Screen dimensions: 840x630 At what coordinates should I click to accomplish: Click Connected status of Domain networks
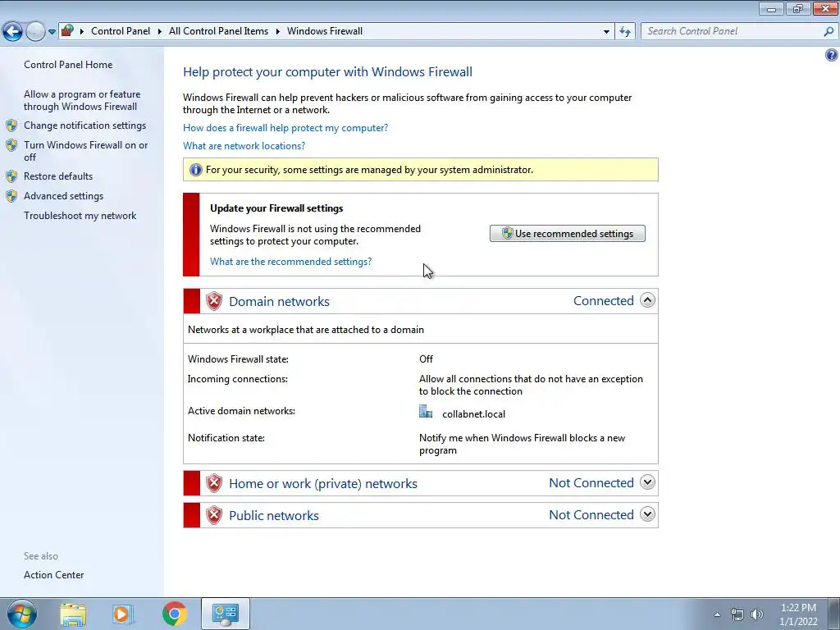point(603,300)
